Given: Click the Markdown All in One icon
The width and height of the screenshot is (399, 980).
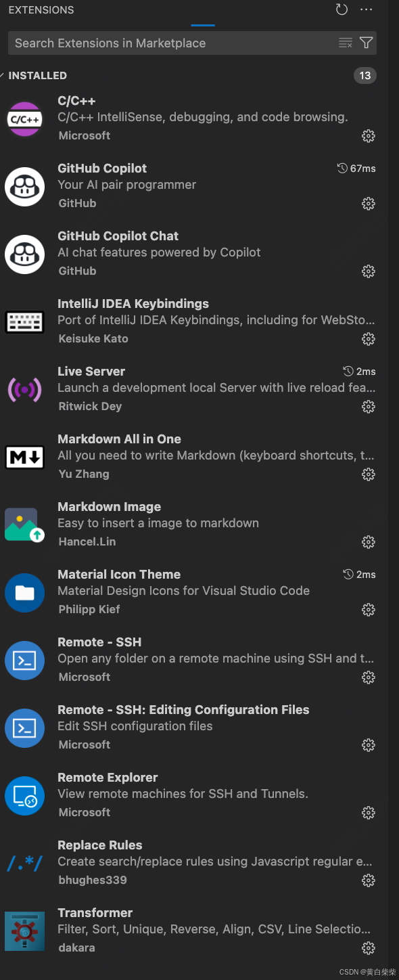Looking at the screenshot, I should pyautogui.click(x=24, y=457).
